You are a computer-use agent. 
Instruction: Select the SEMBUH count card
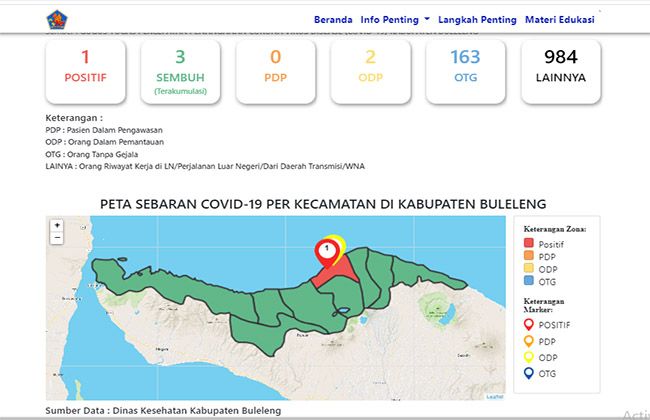click(x=180, y=70)
